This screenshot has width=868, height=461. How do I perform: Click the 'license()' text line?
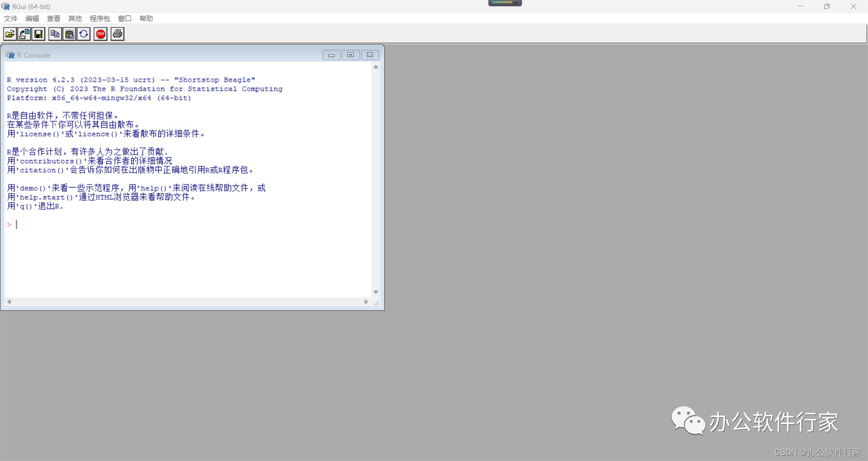coord(106,134)
